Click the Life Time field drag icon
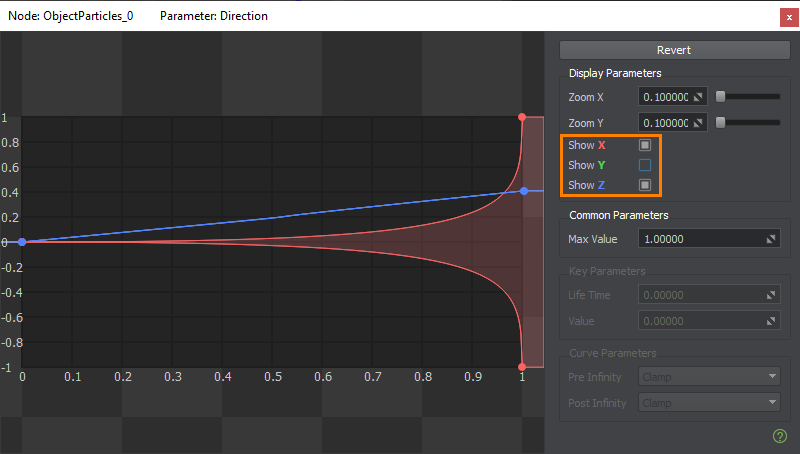Image resolution: width=800 pixels, height=454 pixels. pyautogui.click(x=772, y=295)
